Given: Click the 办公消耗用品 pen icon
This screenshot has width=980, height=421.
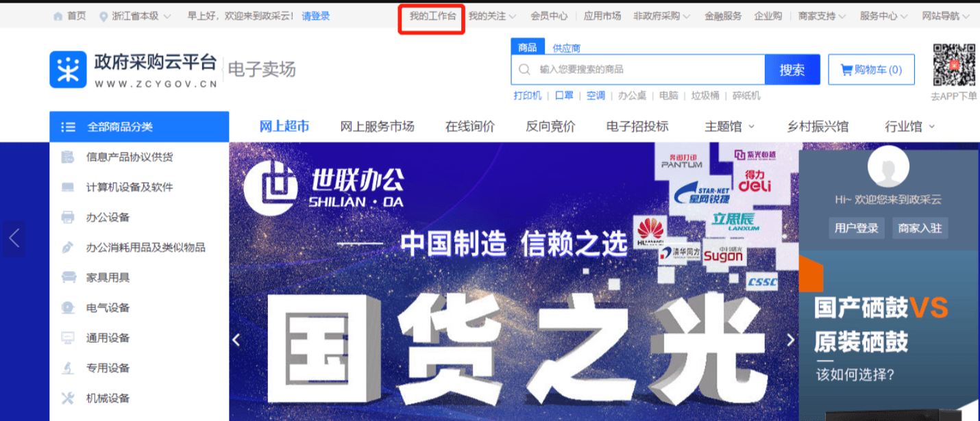Looking at the screenshot, I should [67, 247].
